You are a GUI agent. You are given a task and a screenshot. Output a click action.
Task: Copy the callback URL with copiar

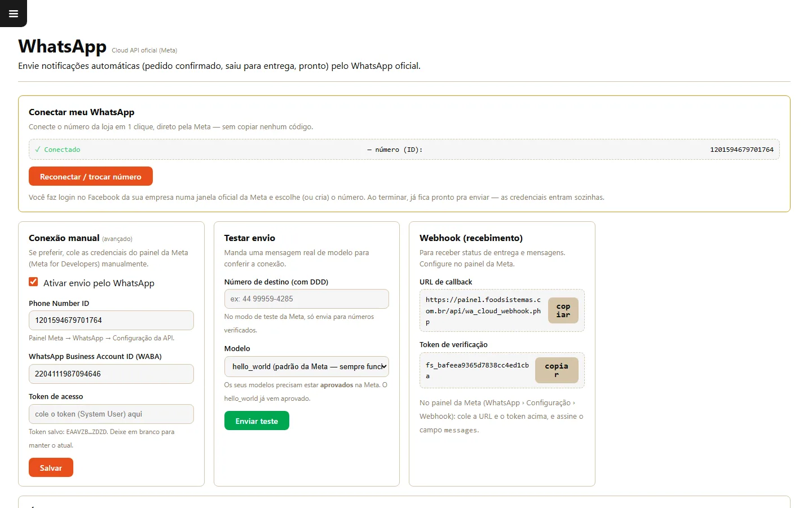[563, 310]
